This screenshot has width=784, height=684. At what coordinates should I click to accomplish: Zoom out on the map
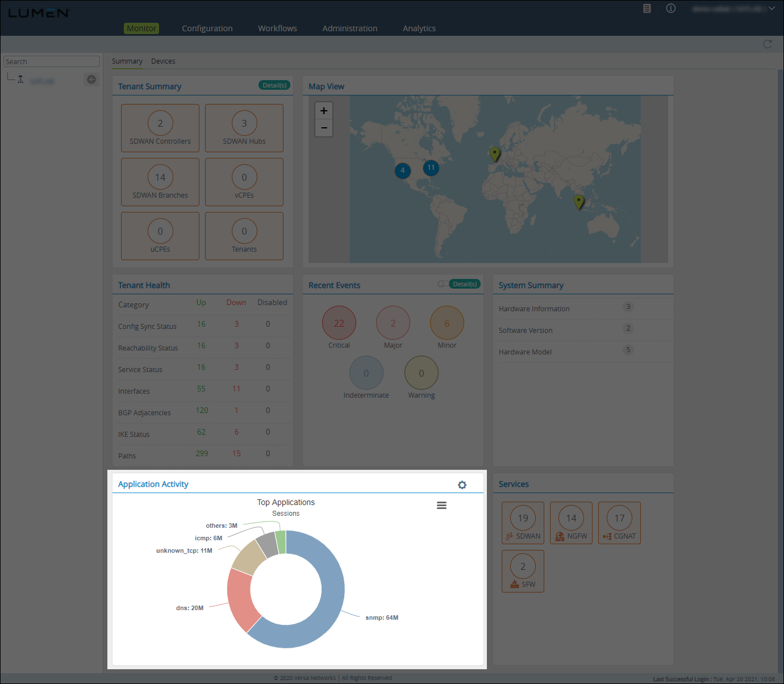(x=324, y=128)
